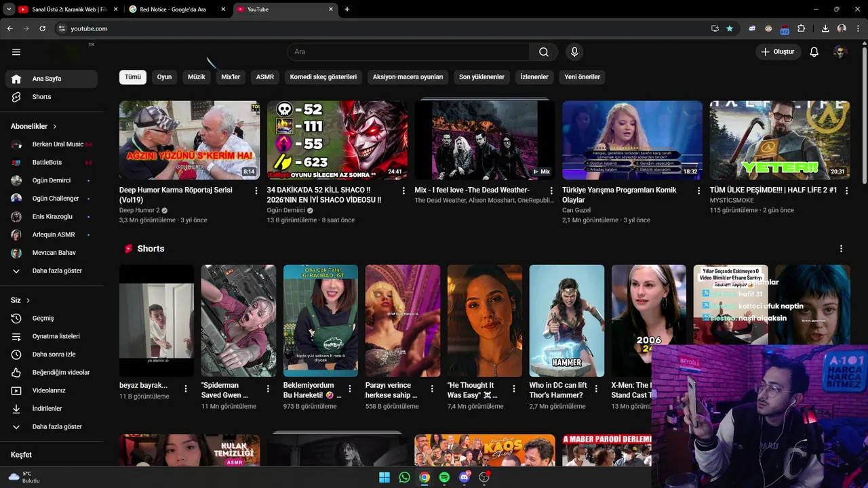This screenshot has height=488, width=868.
Task: Open the Abonelikler section chevron
Action: tap(55, 126)
